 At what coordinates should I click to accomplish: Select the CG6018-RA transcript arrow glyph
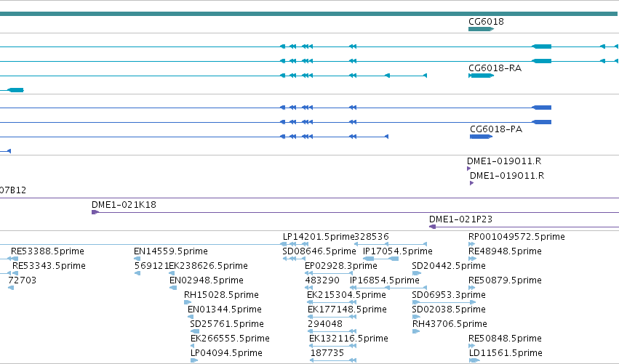coord(481,76)
